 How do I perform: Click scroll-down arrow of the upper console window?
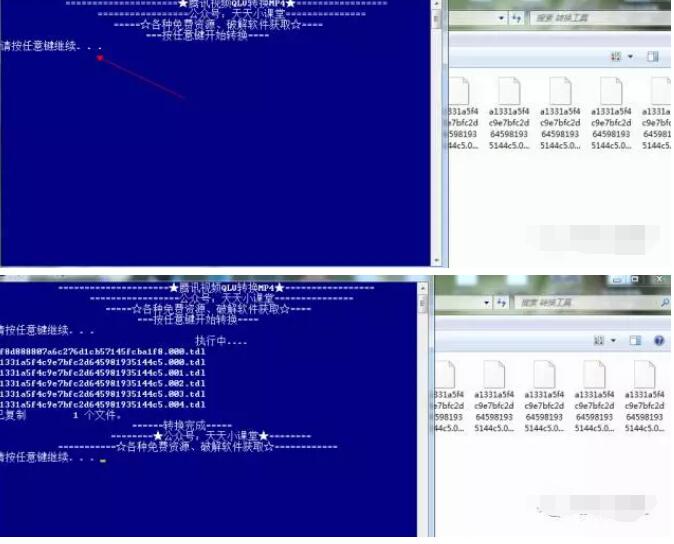[x=436, y=260]
